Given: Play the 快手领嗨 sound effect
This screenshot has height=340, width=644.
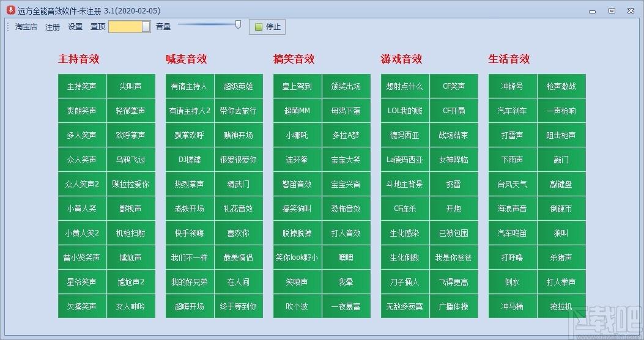Looking at the screenshot, I should click(190, 233).
